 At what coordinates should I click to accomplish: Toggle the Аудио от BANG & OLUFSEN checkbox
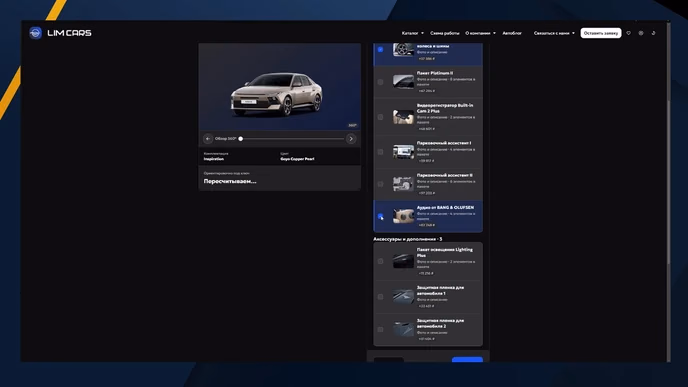[380, 216]
